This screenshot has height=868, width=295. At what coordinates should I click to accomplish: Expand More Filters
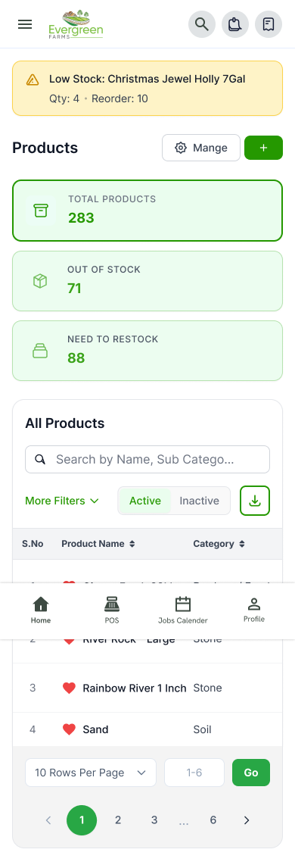click(x=62, y=501)
